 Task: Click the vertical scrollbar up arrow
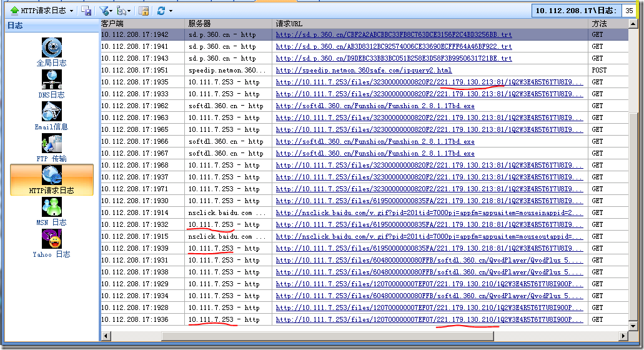point(633,24)
